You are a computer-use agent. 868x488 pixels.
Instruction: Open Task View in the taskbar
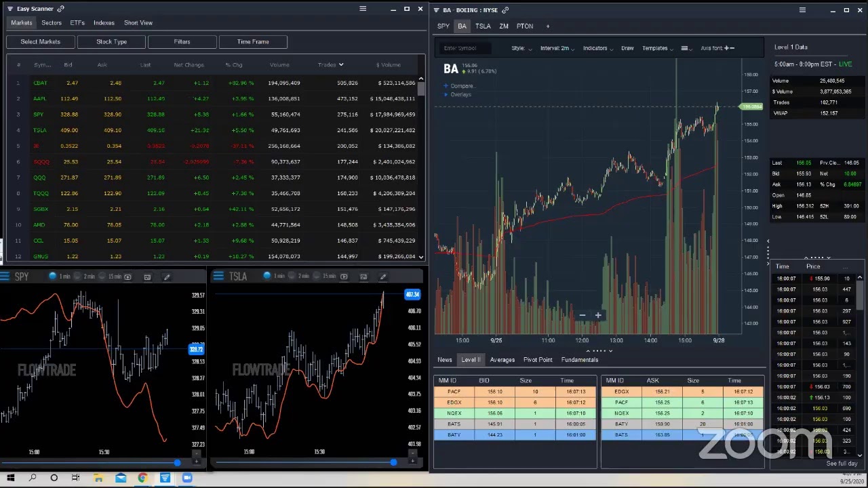point(76,479)
